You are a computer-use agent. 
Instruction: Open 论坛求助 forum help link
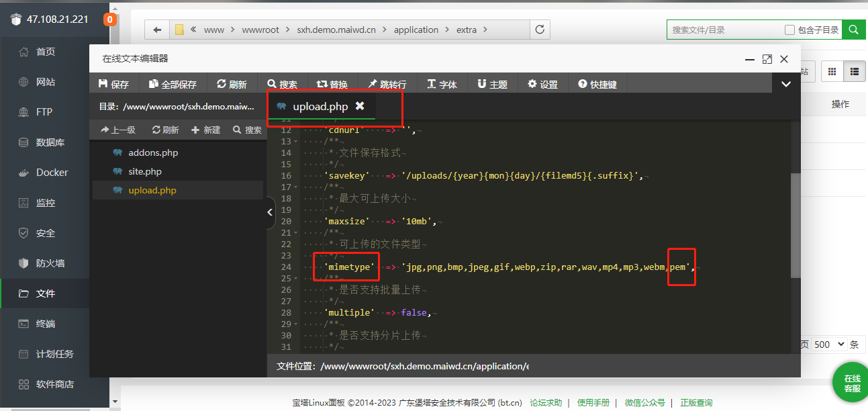coord(546,402)
